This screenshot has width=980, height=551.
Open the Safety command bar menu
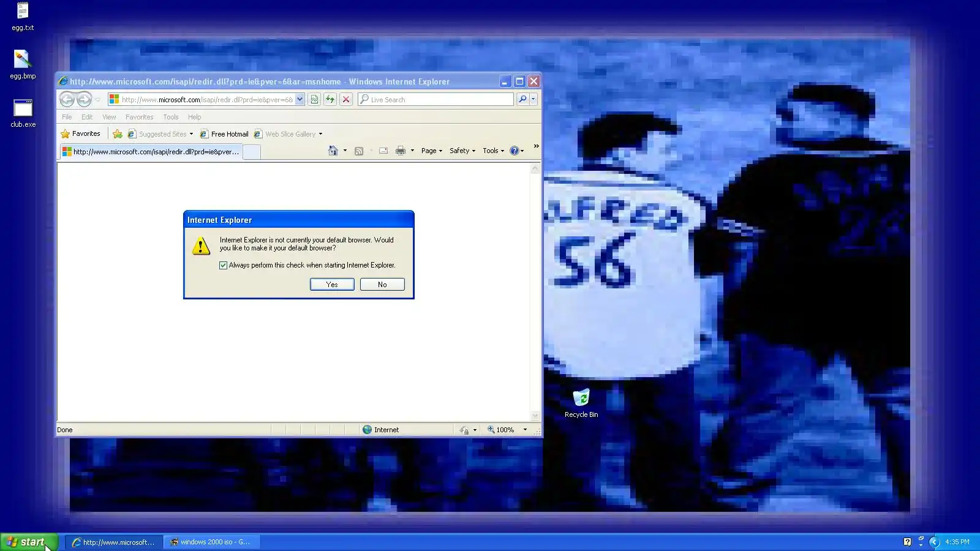[462, 151]
